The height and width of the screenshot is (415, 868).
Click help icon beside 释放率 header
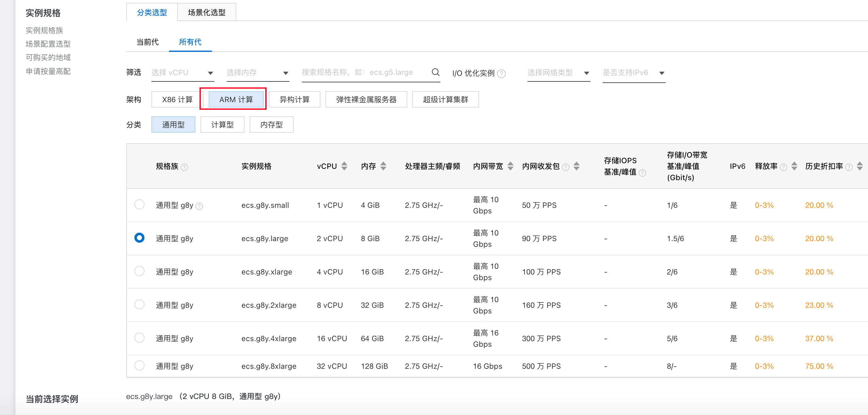(x=783, y=167)
